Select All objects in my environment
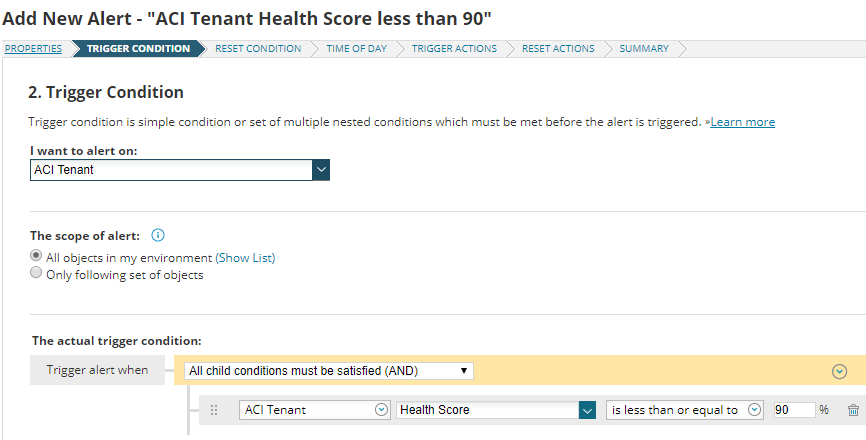 coord(36,257)
